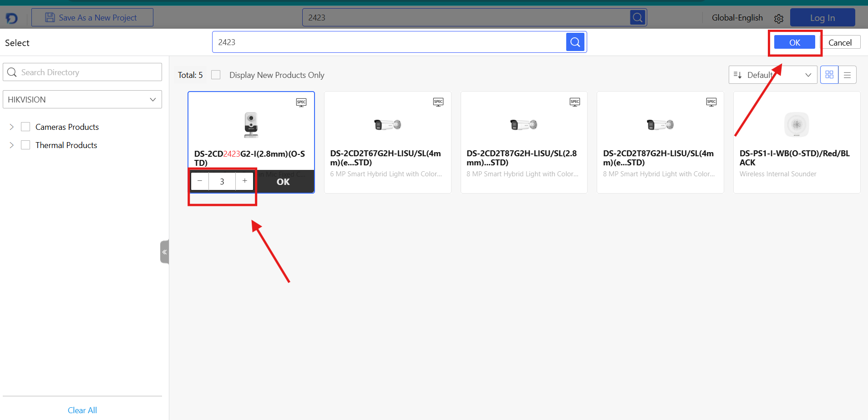Screen dimensions: 868x420
Task: Click the blue OK button to confirm
Action: click(x=794, y=42)
